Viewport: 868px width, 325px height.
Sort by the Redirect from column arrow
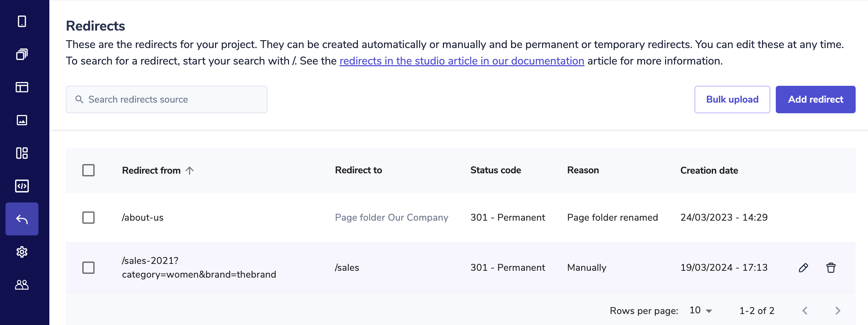[190, 171]
